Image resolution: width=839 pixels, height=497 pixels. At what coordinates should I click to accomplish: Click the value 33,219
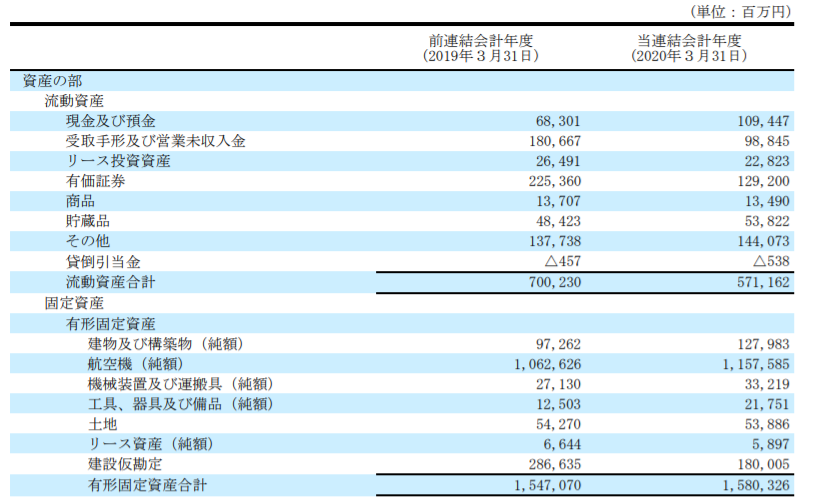click(767, 384)
